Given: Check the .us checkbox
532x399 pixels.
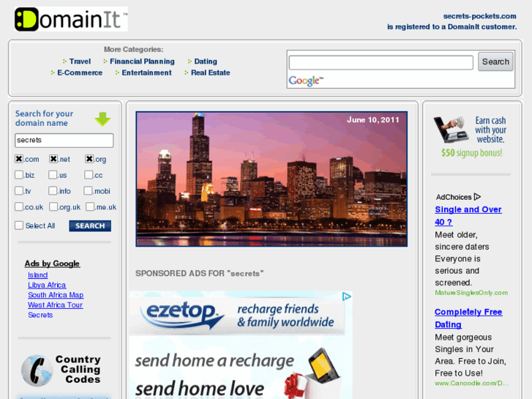Looking at the screenshot, I should tap(53, 174).
